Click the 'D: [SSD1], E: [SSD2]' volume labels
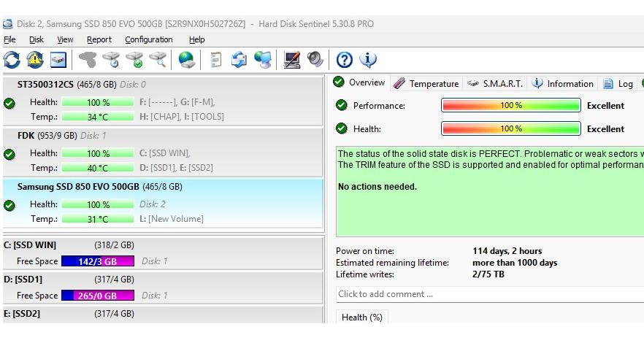This screenshot has width=644, height=362. pyautogui.click(x=176, y=168)
